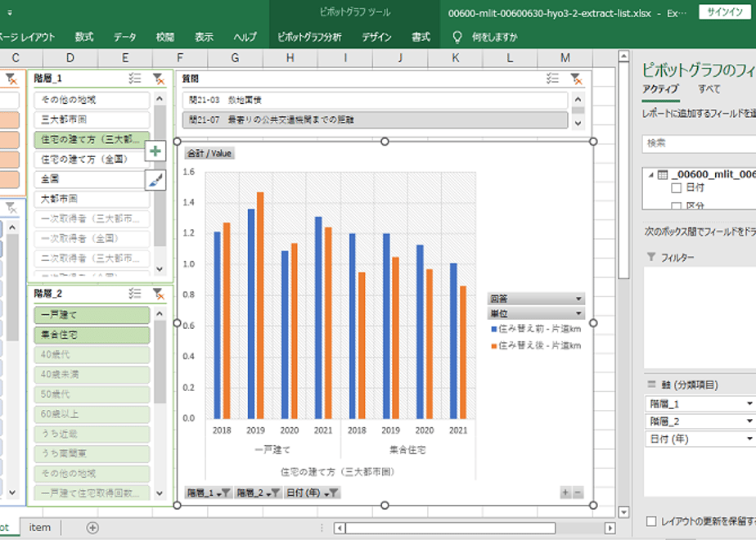Check the 日付 field checkbox

677,187
